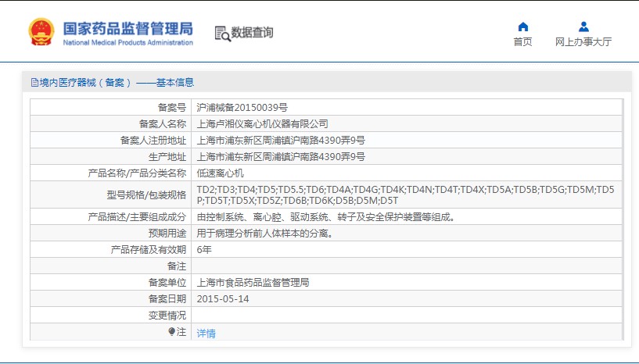Click the model list starting with TD2;TD3

point(405,195)
